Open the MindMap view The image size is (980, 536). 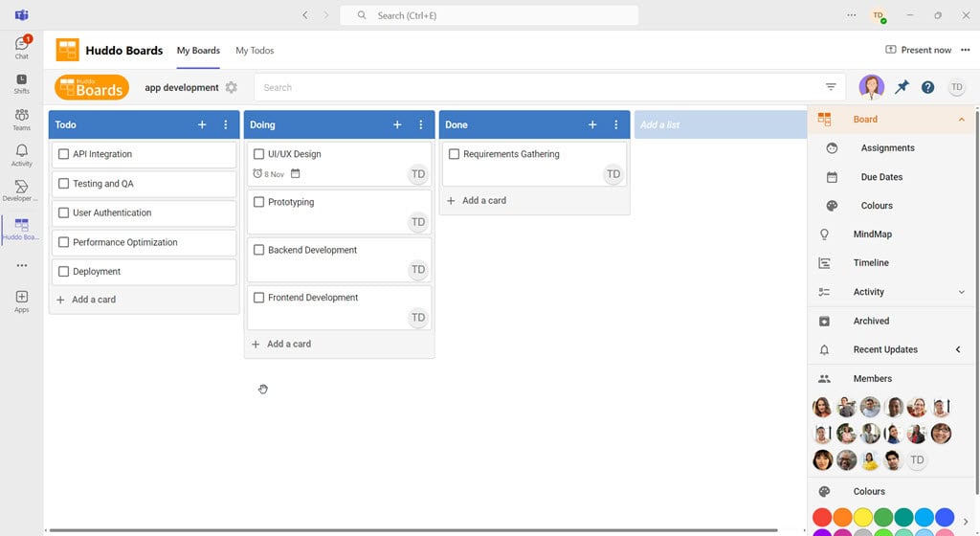(873, 234)
